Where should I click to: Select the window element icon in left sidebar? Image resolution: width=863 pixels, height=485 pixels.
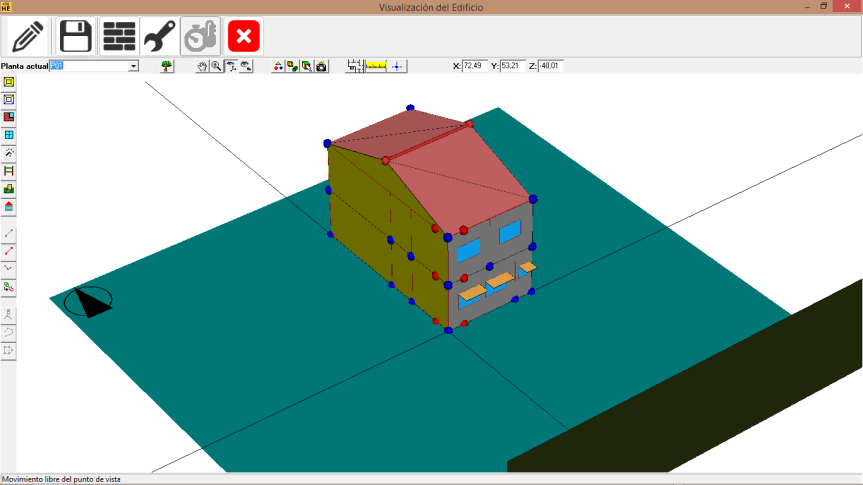[9, 135]
